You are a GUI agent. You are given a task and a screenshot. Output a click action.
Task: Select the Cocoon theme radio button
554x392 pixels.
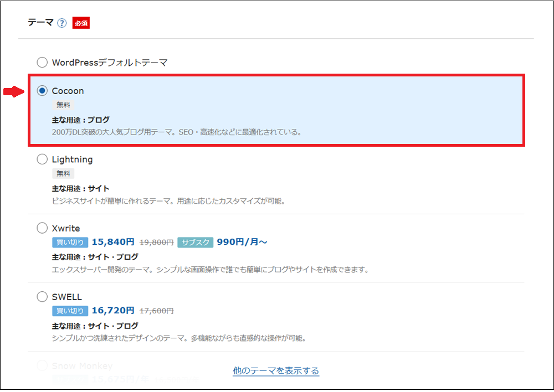point(42,91)
